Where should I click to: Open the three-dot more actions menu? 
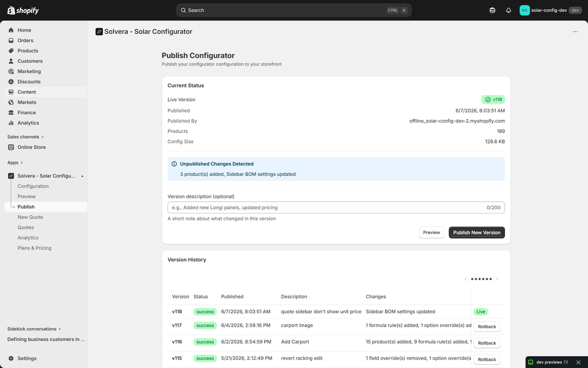[576, 32]
